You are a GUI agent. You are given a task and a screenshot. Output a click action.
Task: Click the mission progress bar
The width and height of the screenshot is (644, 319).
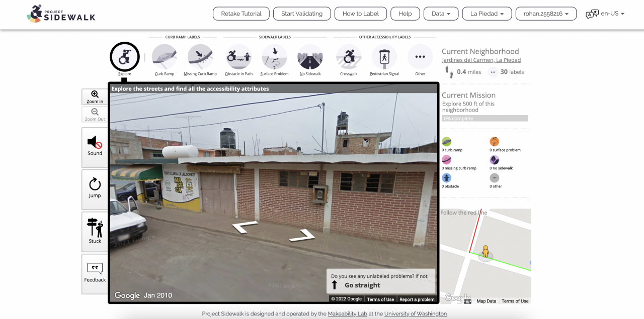pos(485,119)
